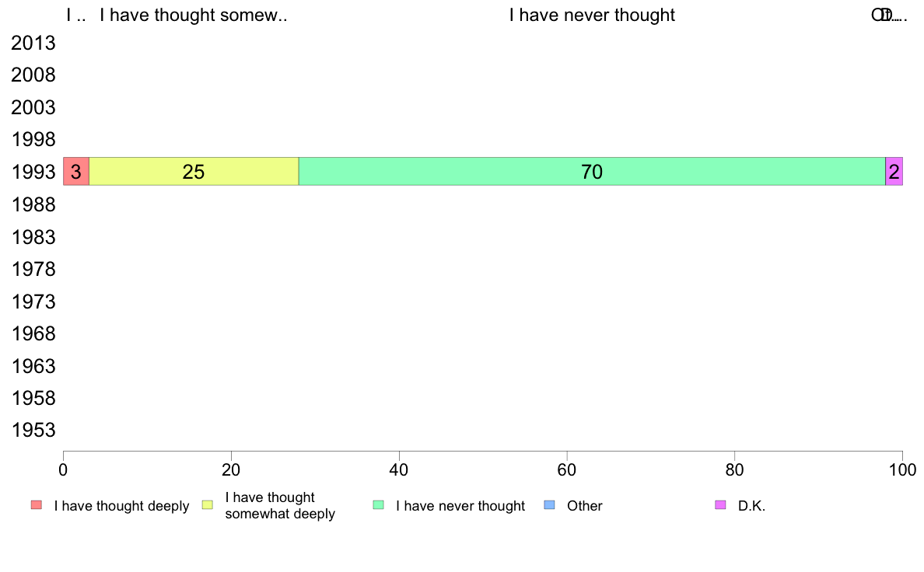Click the 'Other' legend text
924x572 pixels.
point(585,506)
